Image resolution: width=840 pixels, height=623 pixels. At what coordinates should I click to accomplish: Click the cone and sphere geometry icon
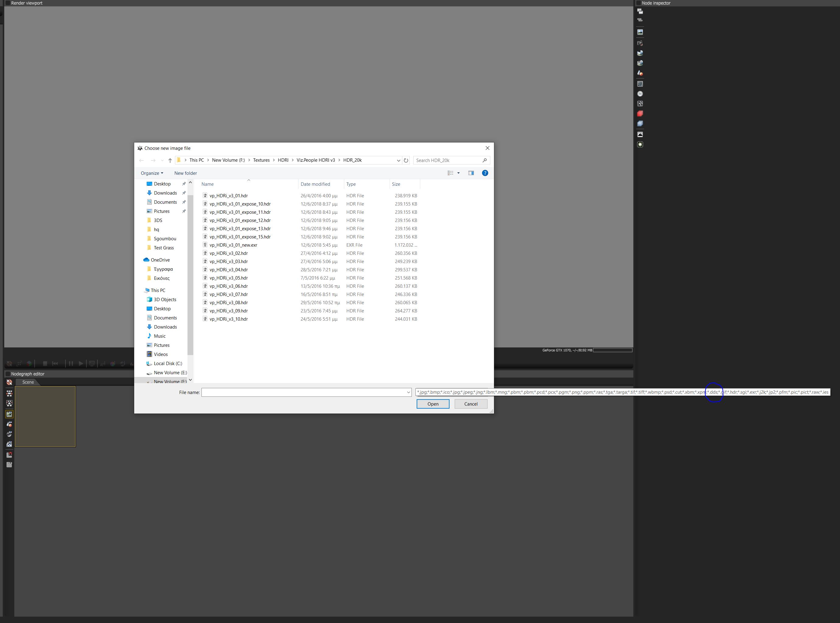(x=640, y=73)
